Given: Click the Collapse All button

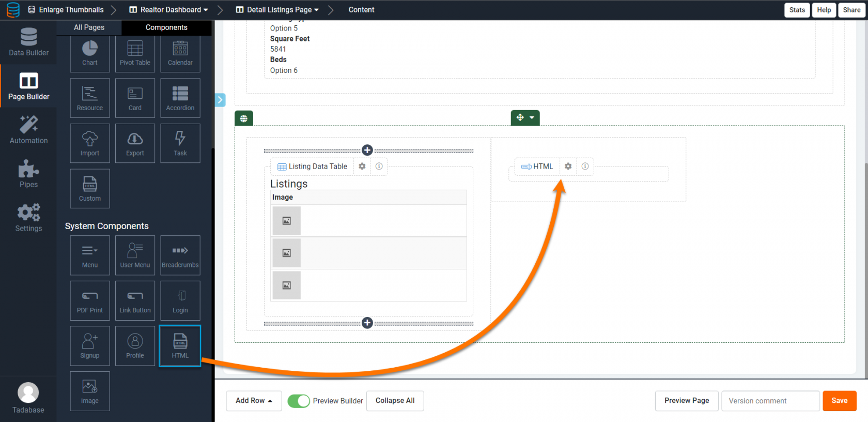Looking at the screenshot, I should click(395, 401).
